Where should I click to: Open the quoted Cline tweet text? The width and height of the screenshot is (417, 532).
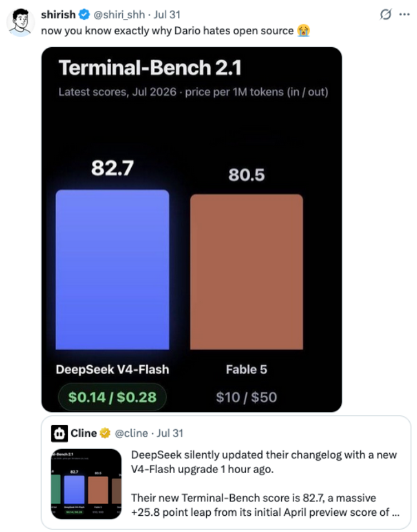265,484
